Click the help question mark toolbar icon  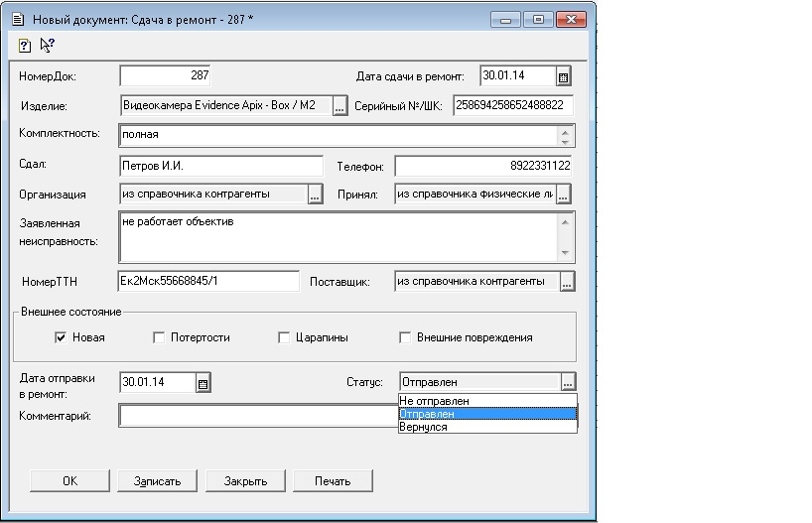(25, 45)
